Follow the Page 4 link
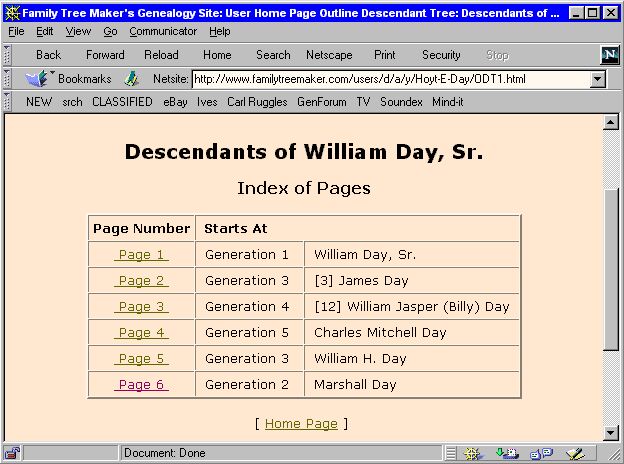624x464 pixels. coord(141,333)
